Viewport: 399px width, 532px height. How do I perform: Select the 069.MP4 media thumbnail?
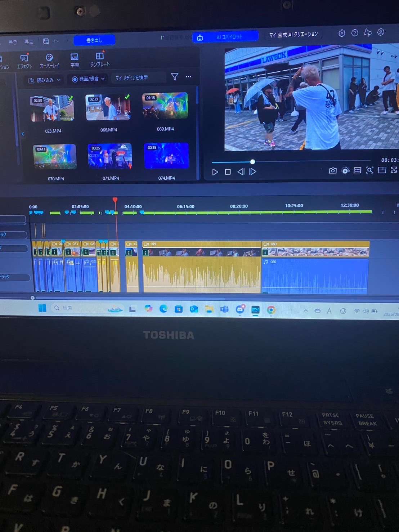[x=165, y=106]
